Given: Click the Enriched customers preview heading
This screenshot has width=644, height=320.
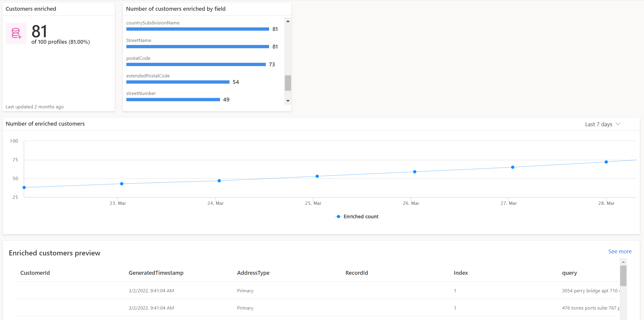Looking at the screenshot, I should click(54, 253).
